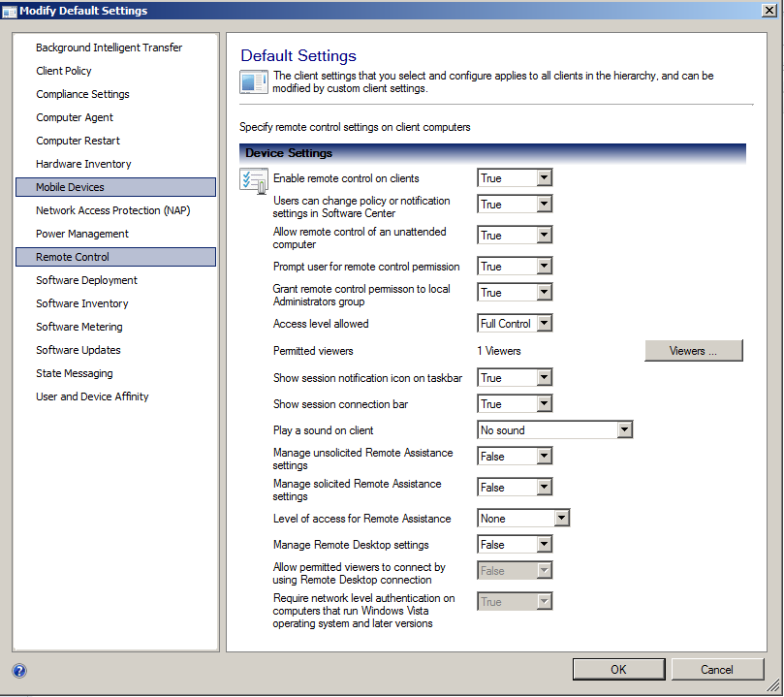
Task: Select Software Updates in the settings list
Action: [x=82, y=350]
